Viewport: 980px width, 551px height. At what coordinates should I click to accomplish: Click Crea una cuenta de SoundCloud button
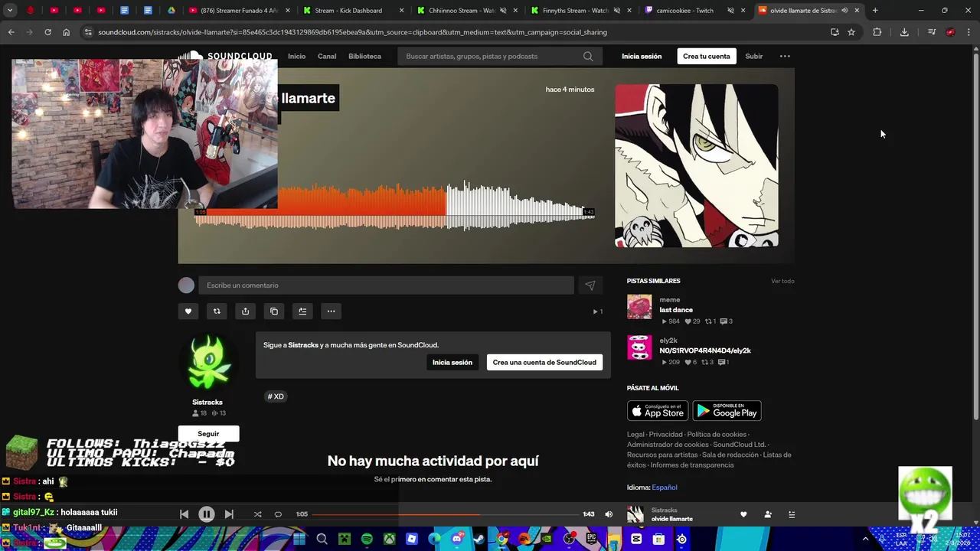544,363
